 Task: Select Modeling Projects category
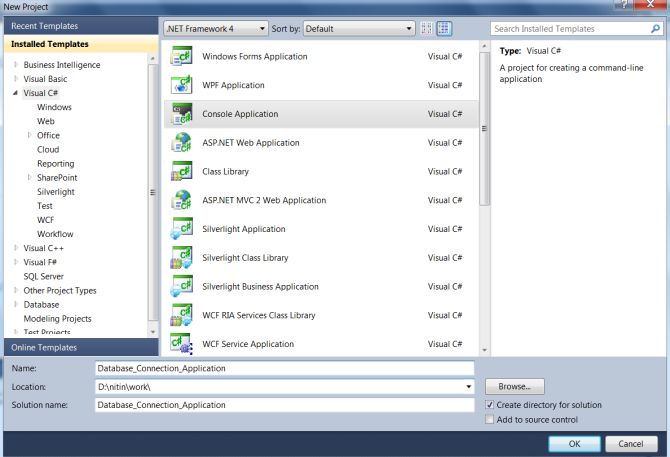point(57,319)
